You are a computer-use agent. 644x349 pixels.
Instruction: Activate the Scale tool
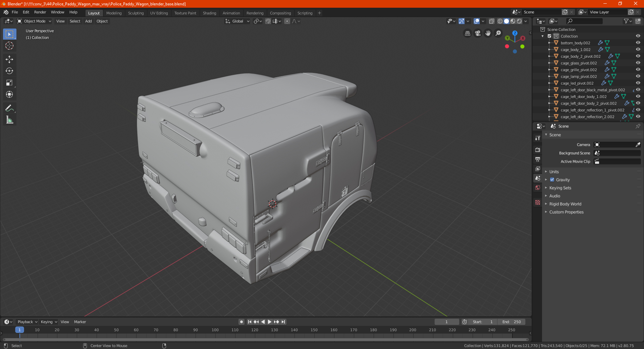(9, 83)
